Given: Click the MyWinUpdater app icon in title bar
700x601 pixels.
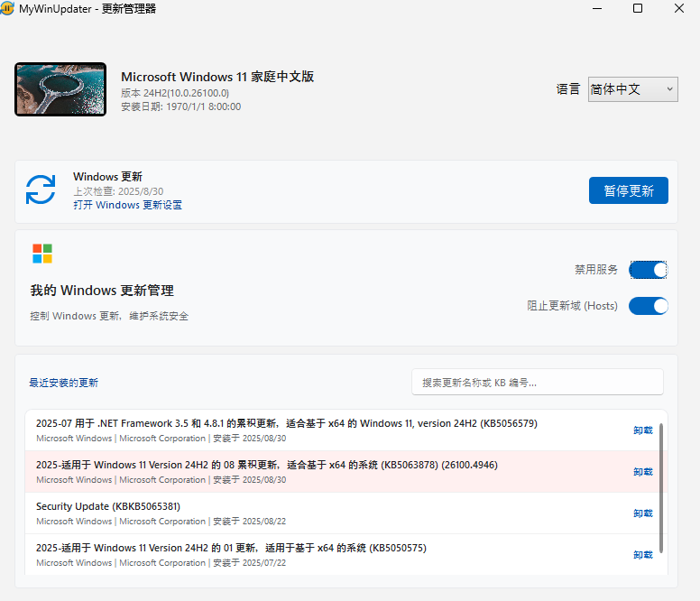Looking at the screenshot, I should [x=6, y=8].
